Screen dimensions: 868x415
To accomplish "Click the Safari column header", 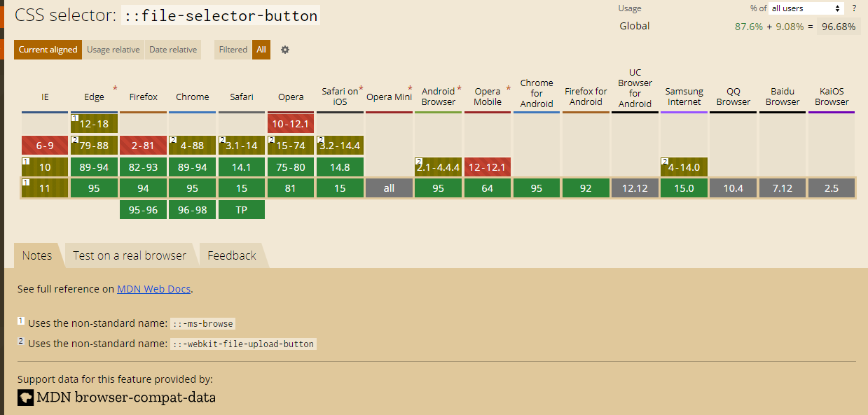I will (242, 97).
